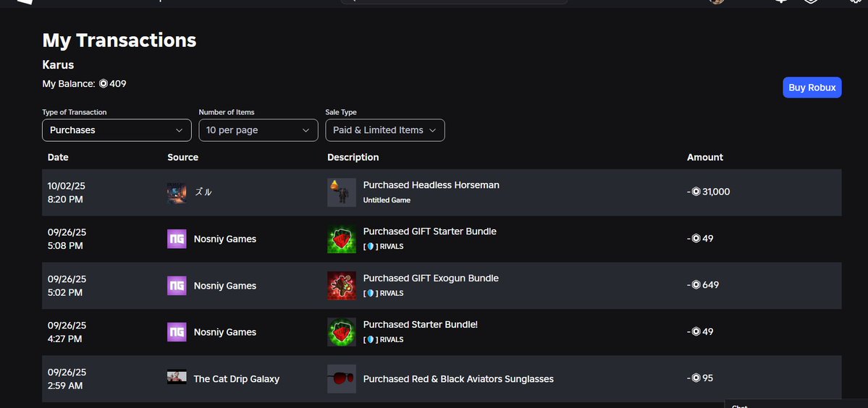Click the Untitled Game label
The width and height of the screenshot is (868, 408).
tap(387, 200)
